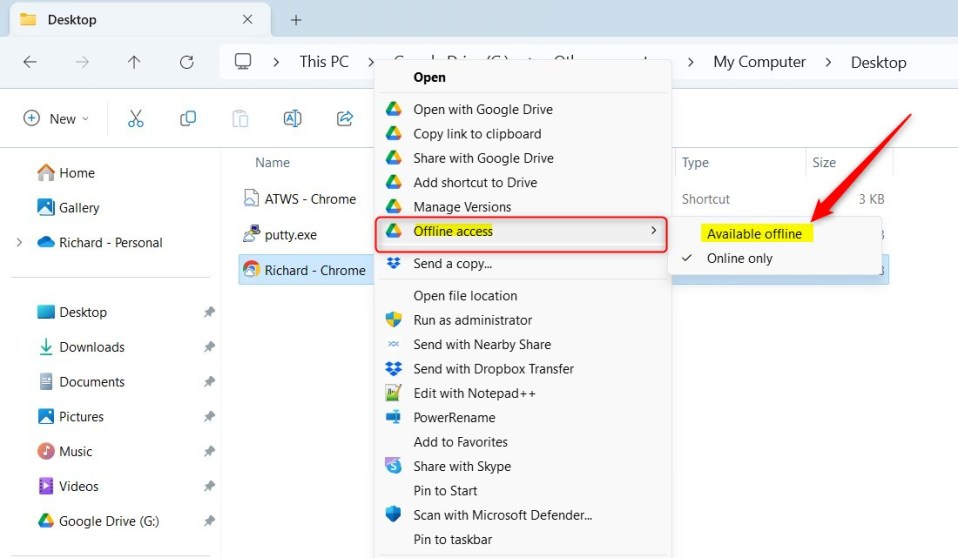This screenshot has width=958, height=558.
Task: Select the putty.exe file
Action: click(x=280, y=235)
